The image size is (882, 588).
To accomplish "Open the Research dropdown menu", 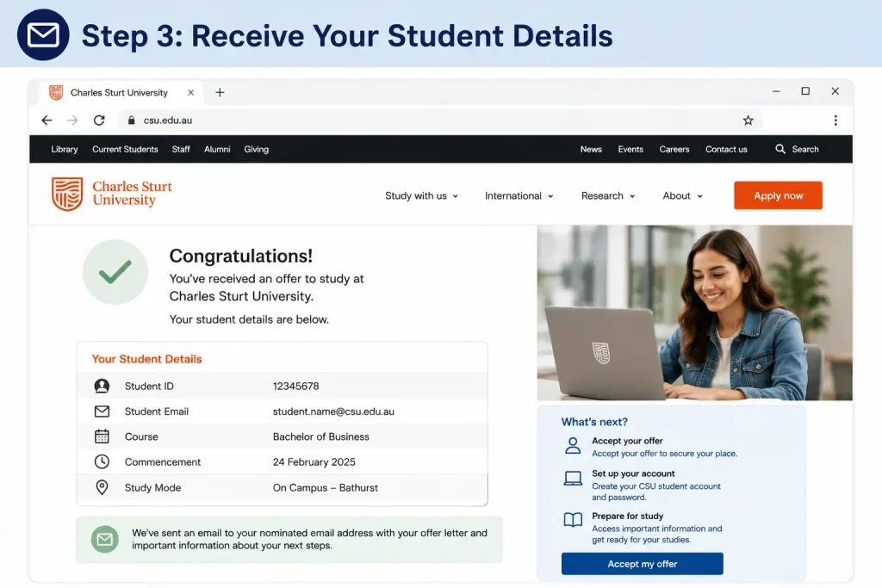I will [608, 195].
